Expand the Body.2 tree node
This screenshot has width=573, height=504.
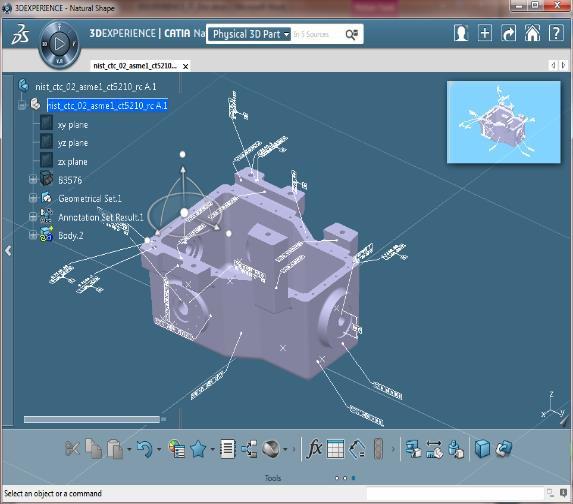pyautogui.click(x=33, y=235)
